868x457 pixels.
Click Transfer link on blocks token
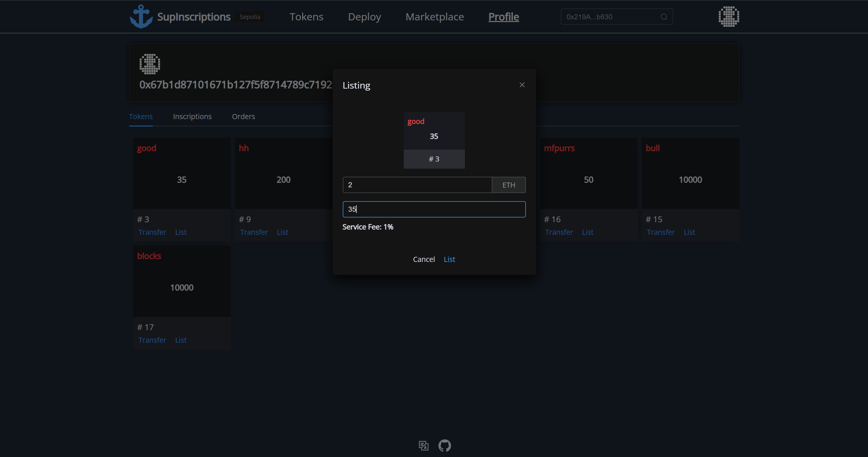(152, 340)
